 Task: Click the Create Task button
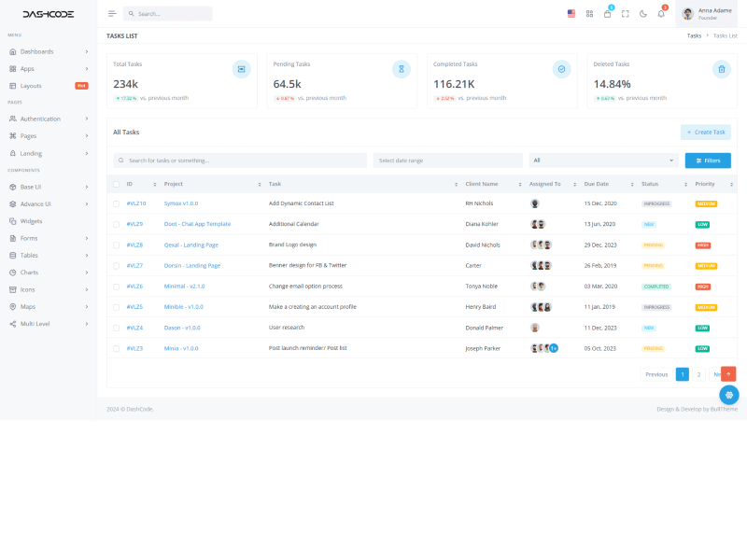[706, 133]
